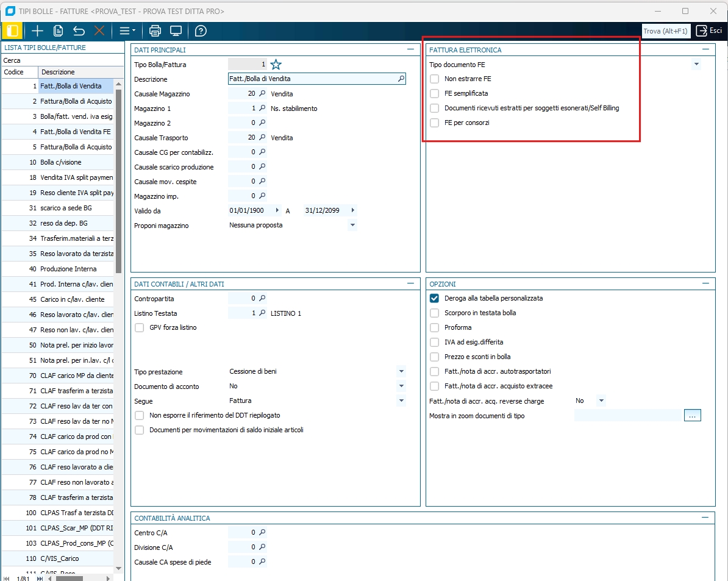Image resolution: width=728 pixels, height=581 pixels.
Task: Open lookup for Causale Trasporto
Action: (x=262, y=137)
